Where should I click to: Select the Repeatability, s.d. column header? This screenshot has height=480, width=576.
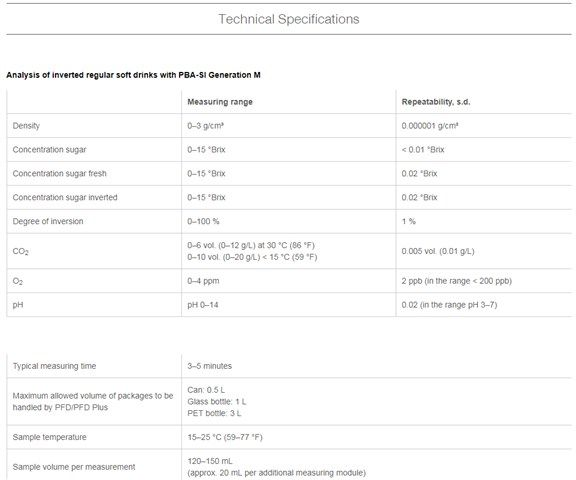(x=436, y=102)
